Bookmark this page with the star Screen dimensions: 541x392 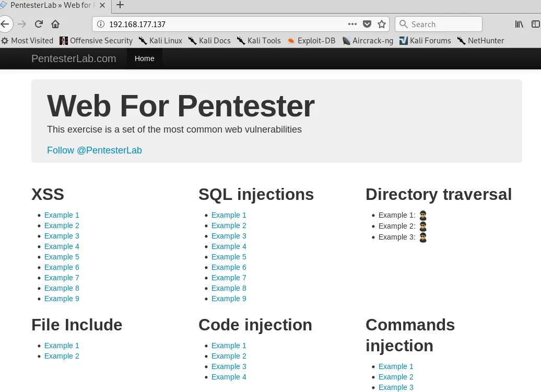coord(382,24)
